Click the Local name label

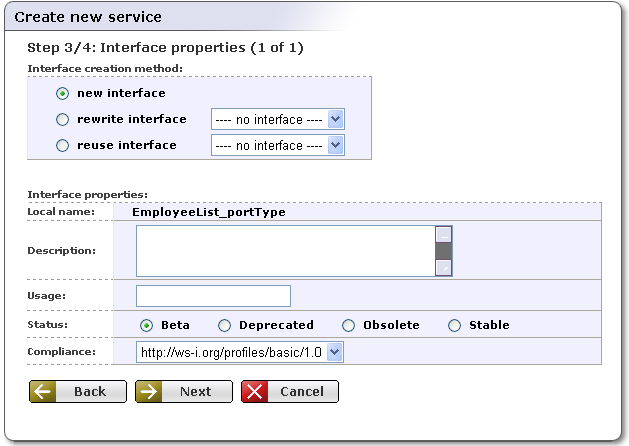coord(61,212)
